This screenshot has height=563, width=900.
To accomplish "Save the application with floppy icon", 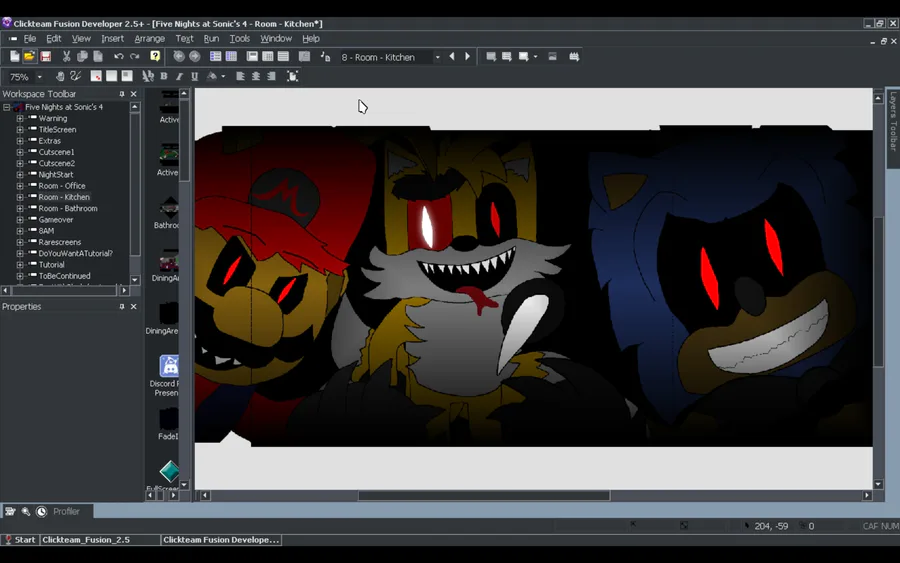I will 45,56.
